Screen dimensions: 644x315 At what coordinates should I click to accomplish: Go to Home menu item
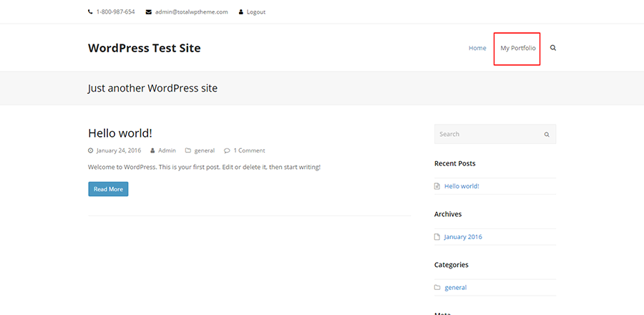coord(477,48)
